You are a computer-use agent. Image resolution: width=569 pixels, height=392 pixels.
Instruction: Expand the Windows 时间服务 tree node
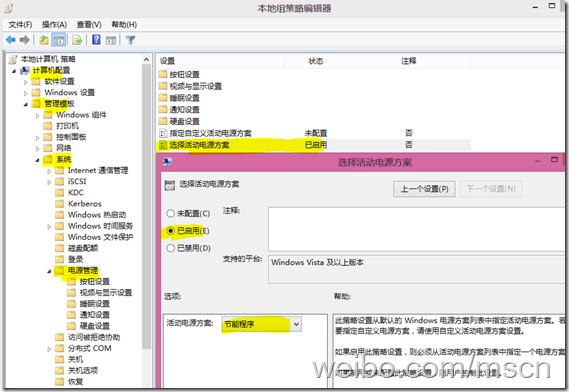pos(49,226)
